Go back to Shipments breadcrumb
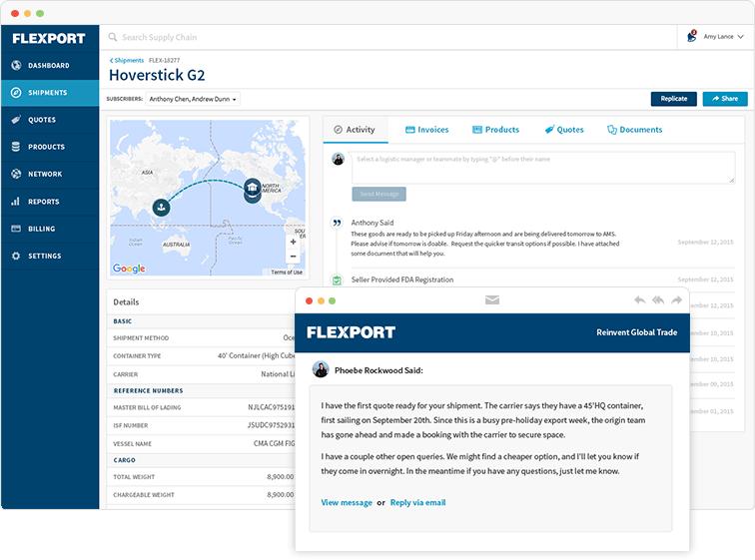The width and height of the screenshot is (755, 560). click(127, 60)
